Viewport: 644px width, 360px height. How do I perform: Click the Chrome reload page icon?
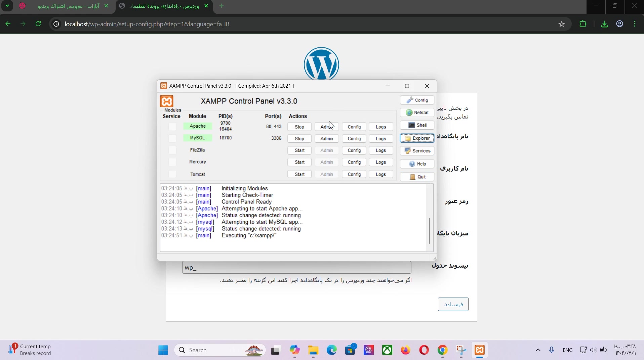(x=38, y=24)
